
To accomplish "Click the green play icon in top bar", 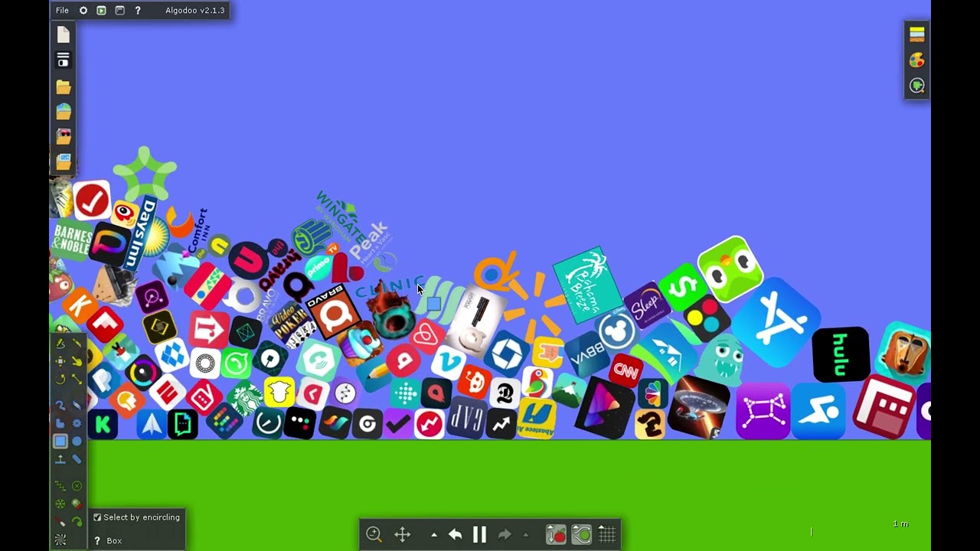I will pyautogui.click(x=101, y=11).
